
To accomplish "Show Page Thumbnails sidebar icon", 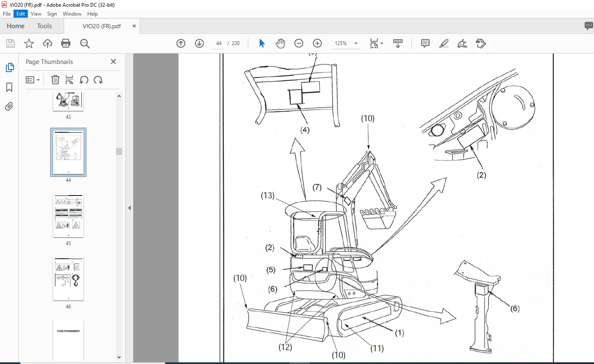I will (9, 67).
